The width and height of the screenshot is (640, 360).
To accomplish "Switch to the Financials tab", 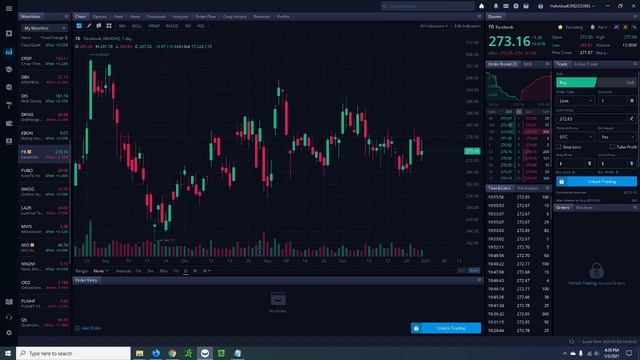I will point(156,17).
